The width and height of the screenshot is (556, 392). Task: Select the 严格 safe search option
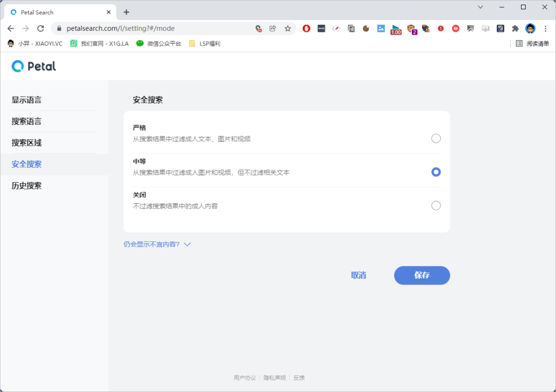click(436, 138)
